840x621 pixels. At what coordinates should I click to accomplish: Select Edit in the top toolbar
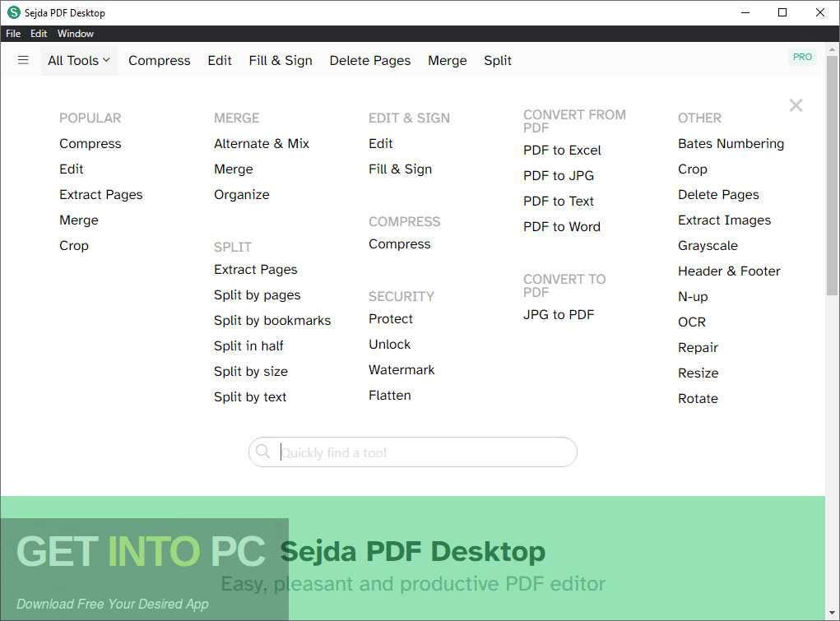coord(220,61)
